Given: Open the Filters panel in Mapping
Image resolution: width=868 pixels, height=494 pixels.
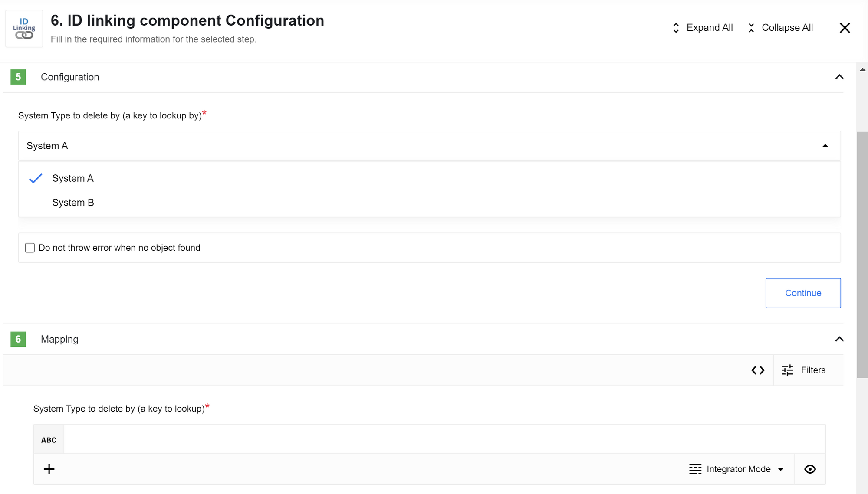Looking at the screenshot, I should click(x=804, y=370).
